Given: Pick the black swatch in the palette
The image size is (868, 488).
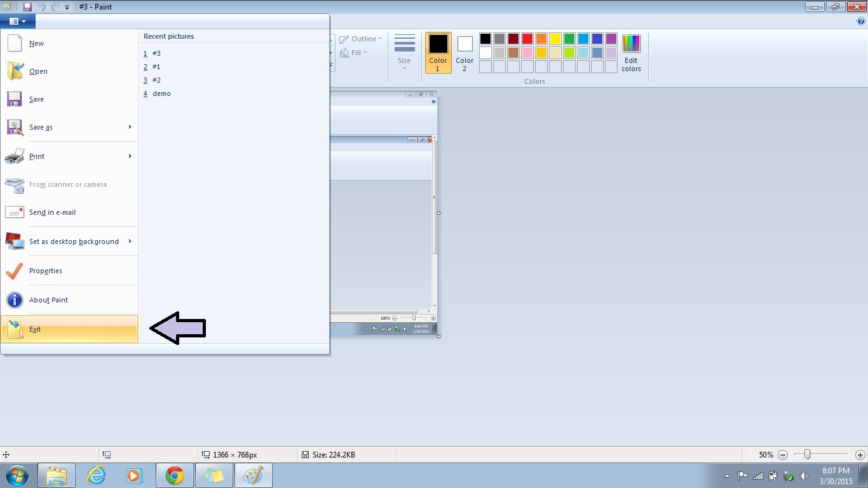Looking at the screenshot, I should [485, 39].
